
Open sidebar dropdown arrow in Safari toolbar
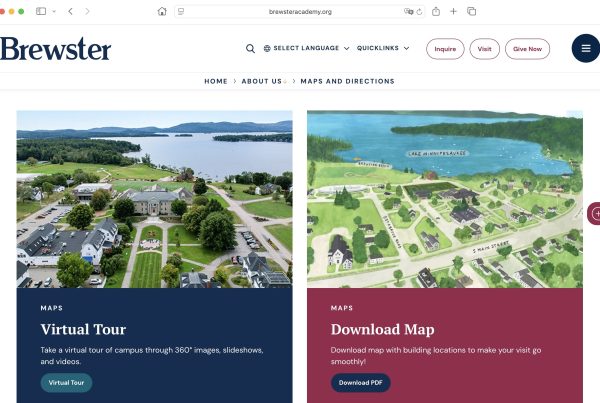point(53,11)
